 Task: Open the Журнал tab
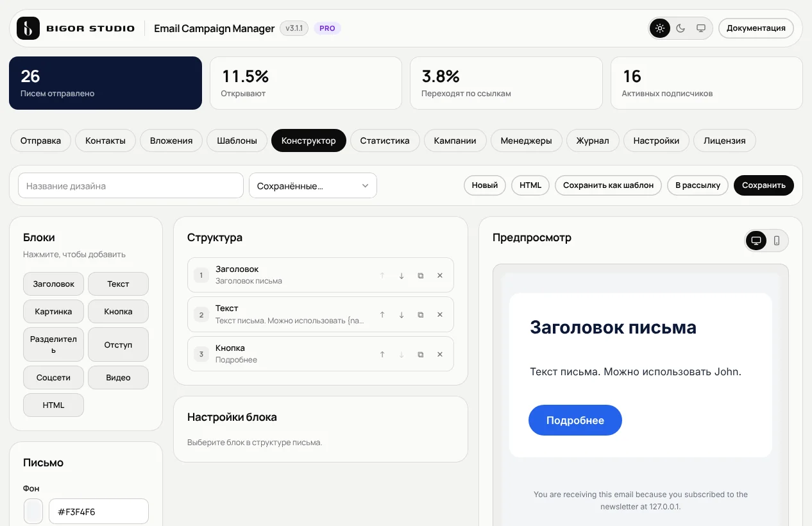(593, 140)
